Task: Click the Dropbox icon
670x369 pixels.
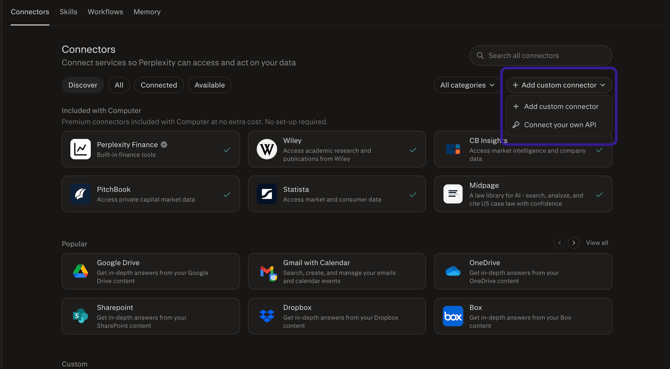Action: pyautogui.click(x=267, y=316)
